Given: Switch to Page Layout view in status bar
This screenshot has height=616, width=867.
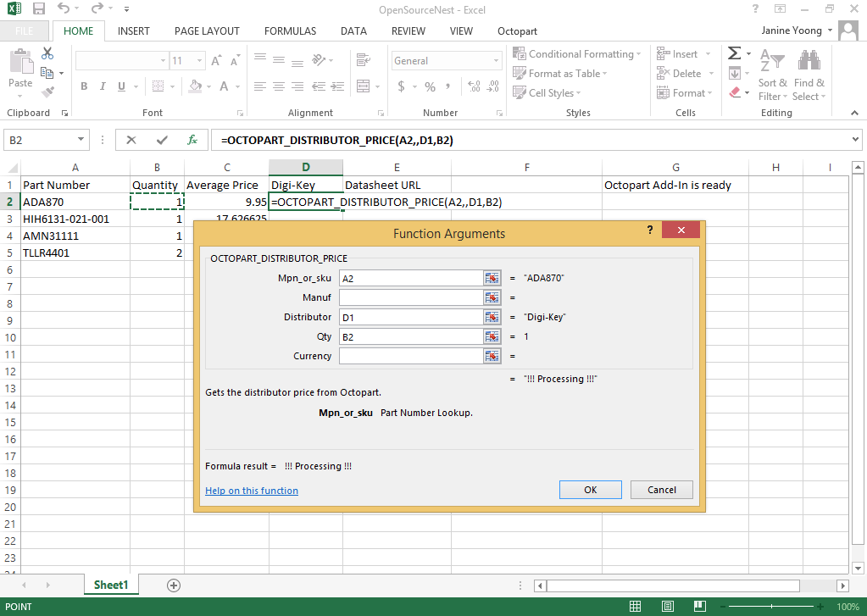Looking at the screenshot, I should point(668,607).
